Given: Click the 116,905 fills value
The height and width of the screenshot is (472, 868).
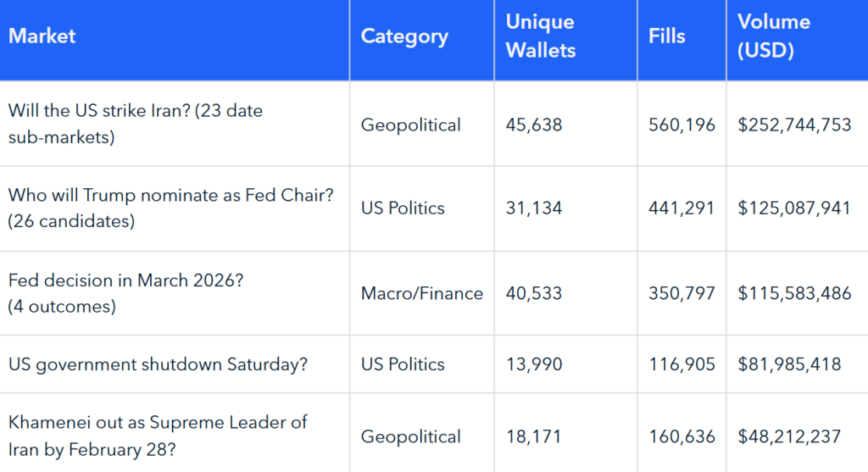Looking at the screenshot, I should point(682,364).
